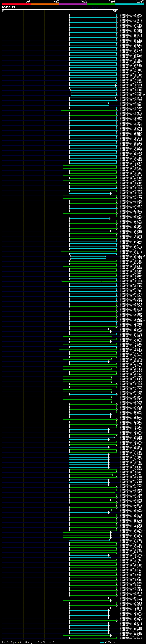Open hit UniRef100_Q6ZI55
The width and height of the screenshot is (146, 644).
pos(131,15)
